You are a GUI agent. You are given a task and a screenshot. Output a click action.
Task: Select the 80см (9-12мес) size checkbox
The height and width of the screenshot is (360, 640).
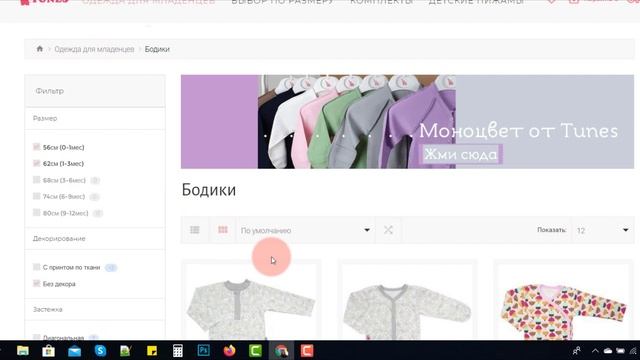pyautogui.click(x=36, y=213)
